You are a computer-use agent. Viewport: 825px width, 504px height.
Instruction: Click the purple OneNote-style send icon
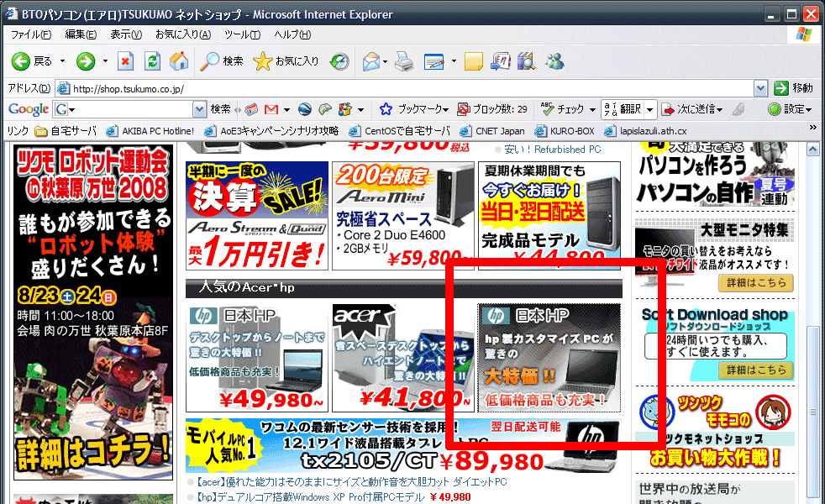501,61
